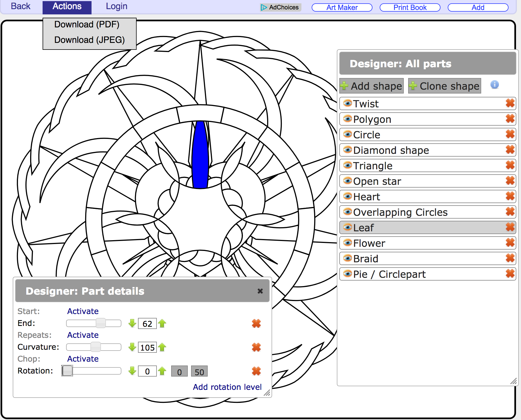Go Back using the top bar
The height and width of the screenshot is (420, 521).
pyautogui.click(x=20, y=6)
